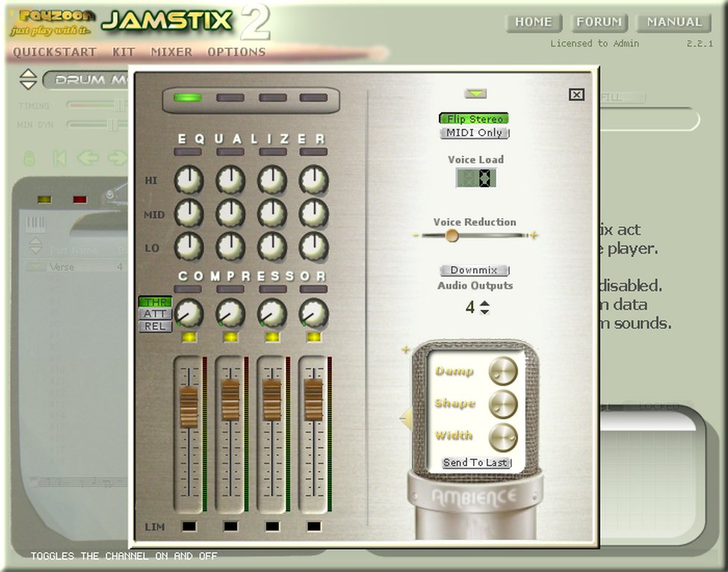Screen dimensions: 728x572
Task: Click the MANUAL button
Action: [674, 22]
